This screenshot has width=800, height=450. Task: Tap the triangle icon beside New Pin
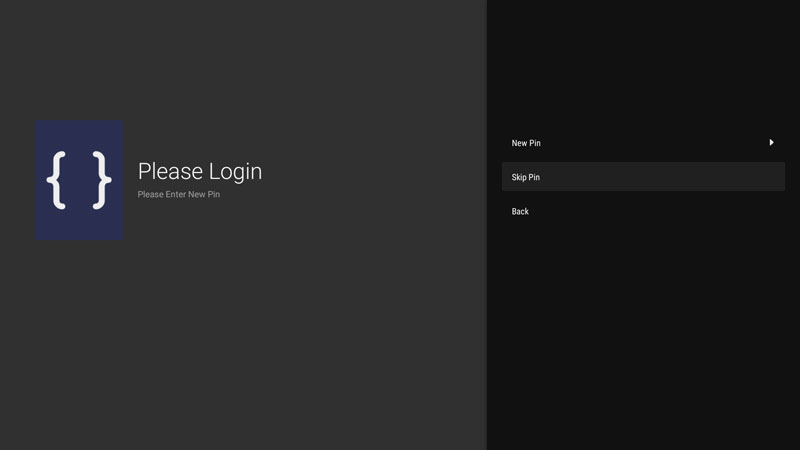[x=771, y=143]
